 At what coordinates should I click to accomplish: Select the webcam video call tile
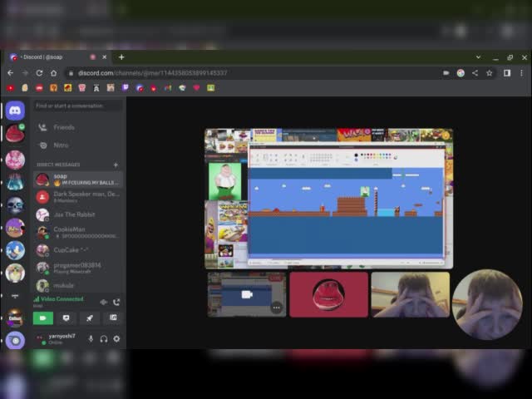point(411,294)
